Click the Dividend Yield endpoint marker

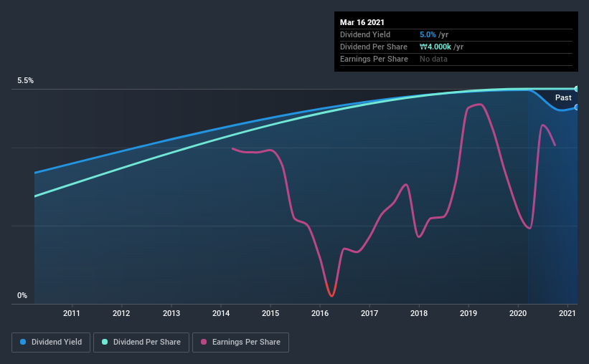click(576, 107)
